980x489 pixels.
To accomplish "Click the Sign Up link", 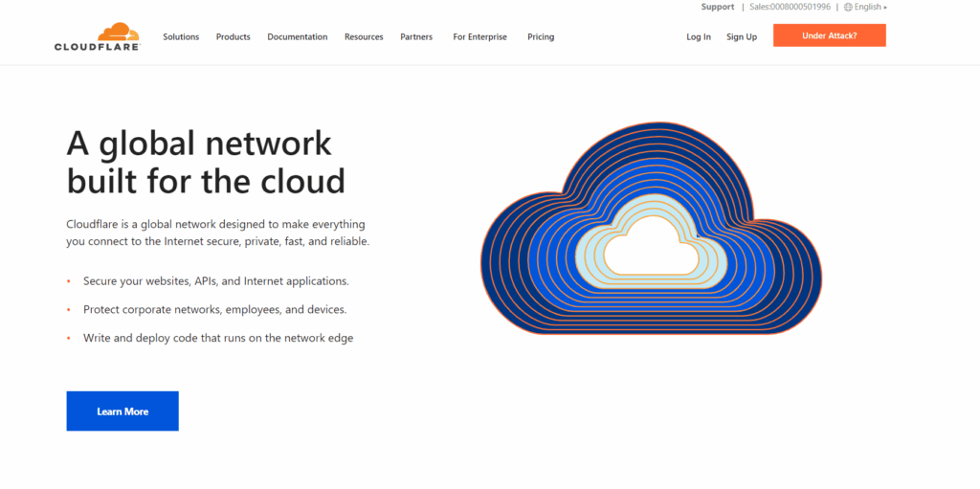I will click(742, 37).
